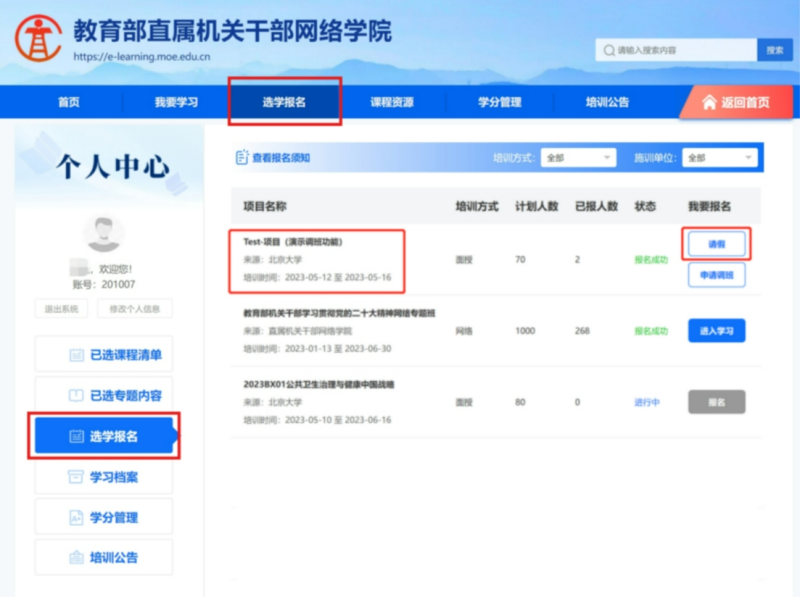This screenshot has height=597, width=800.
Task: Click the 退出系统 logout button
Action: click(x=60, y=309)
